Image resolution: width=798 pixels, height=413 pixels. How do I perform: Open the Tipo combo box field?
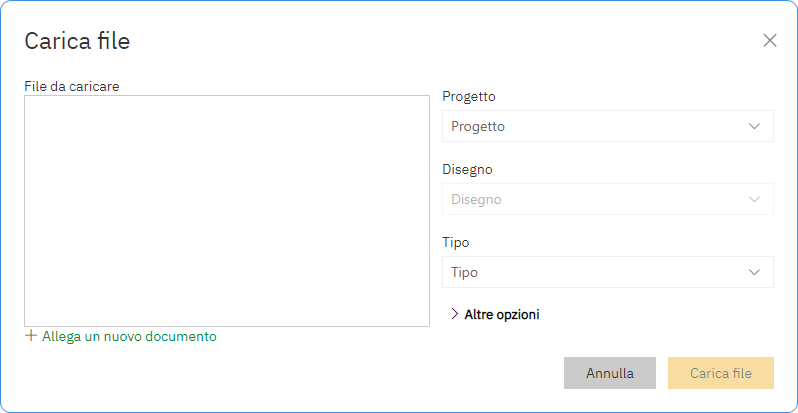coord(607,272)
